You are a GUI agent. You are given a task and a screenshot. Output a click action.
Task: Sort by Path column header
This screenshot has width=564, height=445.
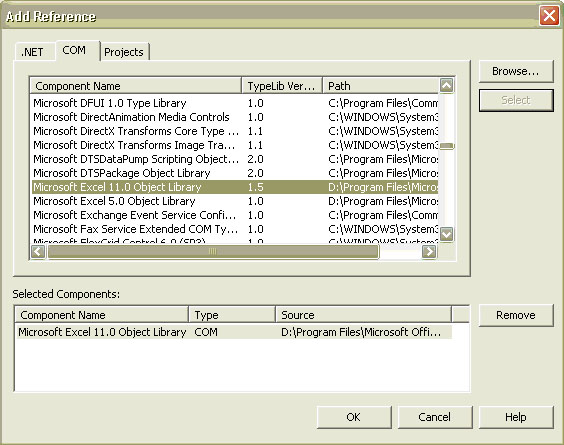point(381,86)
